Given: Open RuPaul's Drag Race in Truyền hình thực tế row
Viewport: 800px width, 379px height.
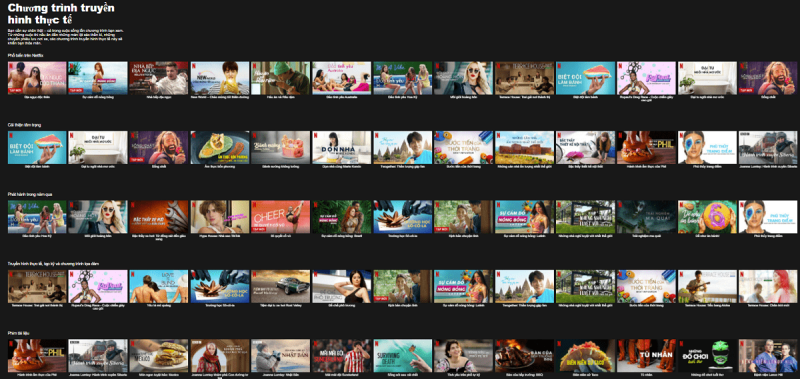Looking at the screenshot, I should pos(98,286).
